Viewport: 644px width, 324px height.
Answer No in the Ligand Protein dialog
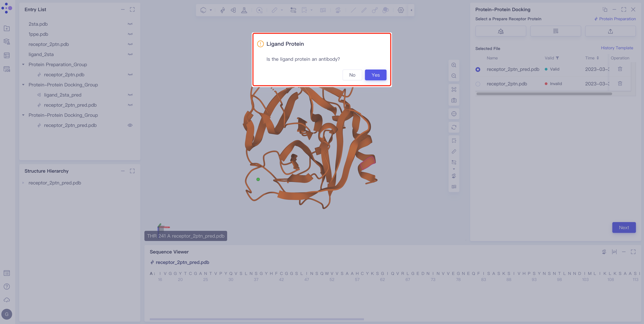[x=352, y=75]
